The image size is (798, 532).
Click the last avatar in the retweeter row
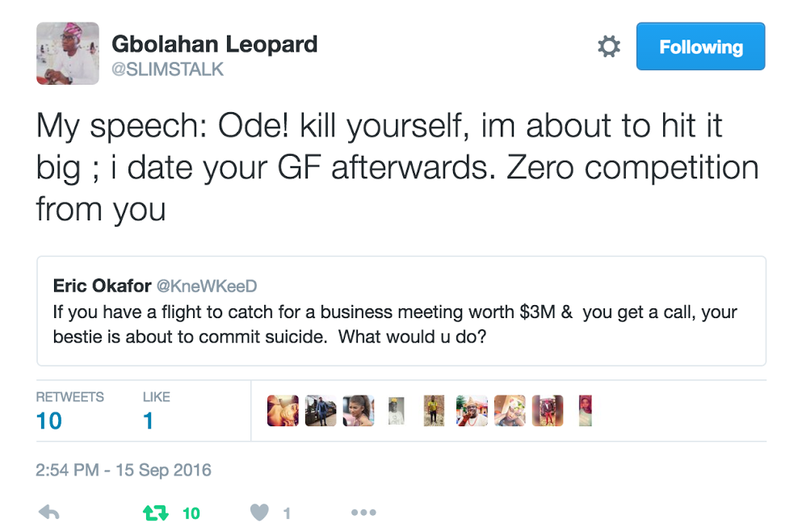pyautogui.click(x=586, y=411)
